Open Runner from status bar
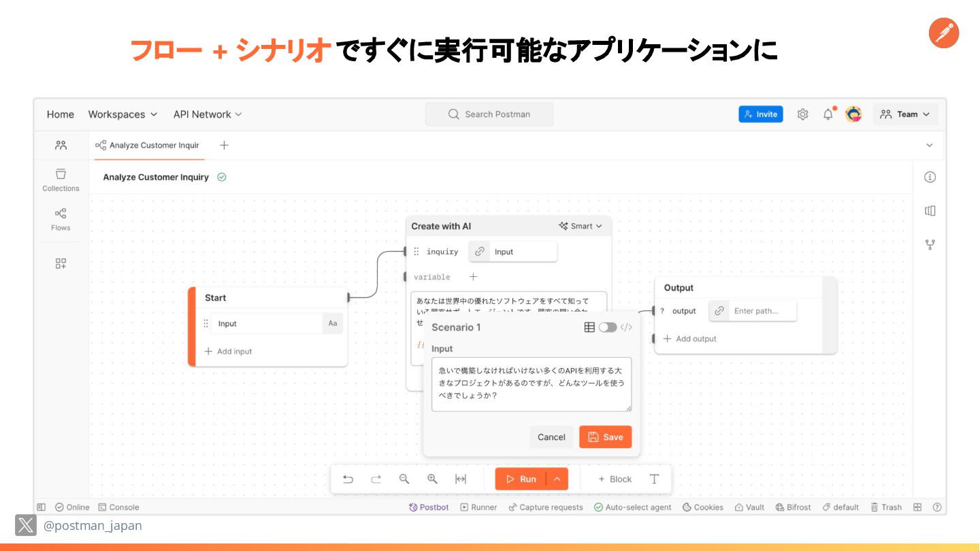Image resolution: width=980 pixels, height=551 pixels. tap(478, 507)
